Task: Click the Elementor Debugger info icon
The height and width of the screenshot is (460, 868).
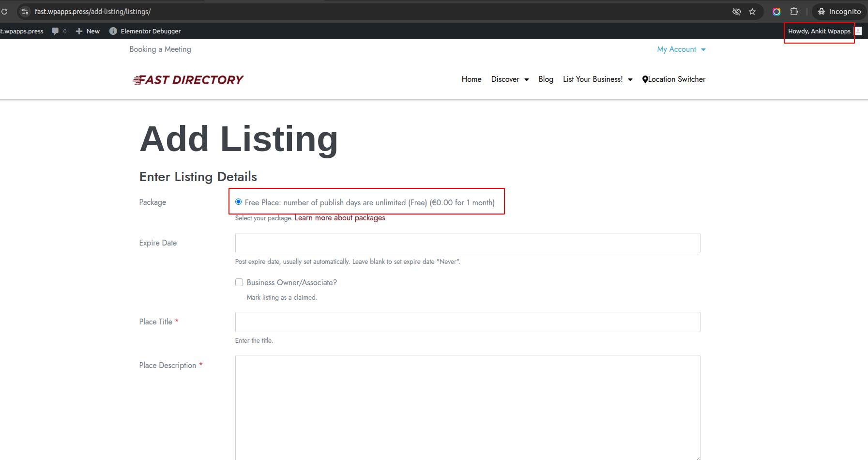Action: [113, 31]
